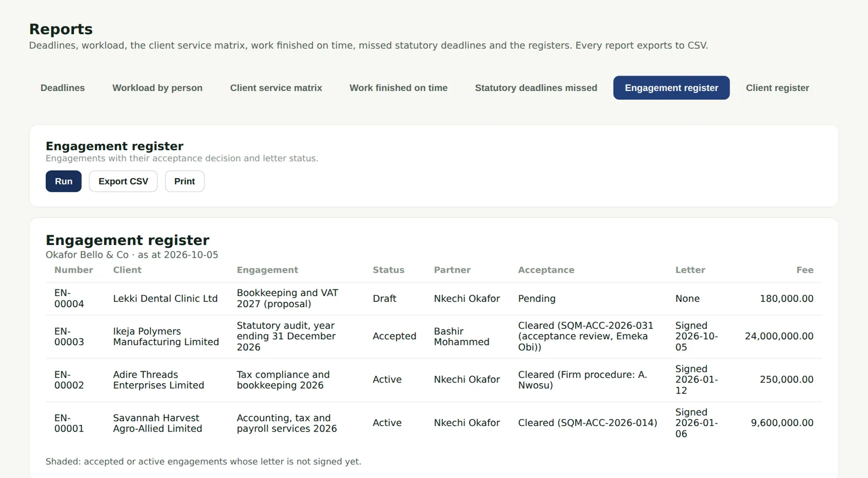The width and height of the screenshot is (868, 478).
Task: Click the Client column header
Action: pos(127,270)
